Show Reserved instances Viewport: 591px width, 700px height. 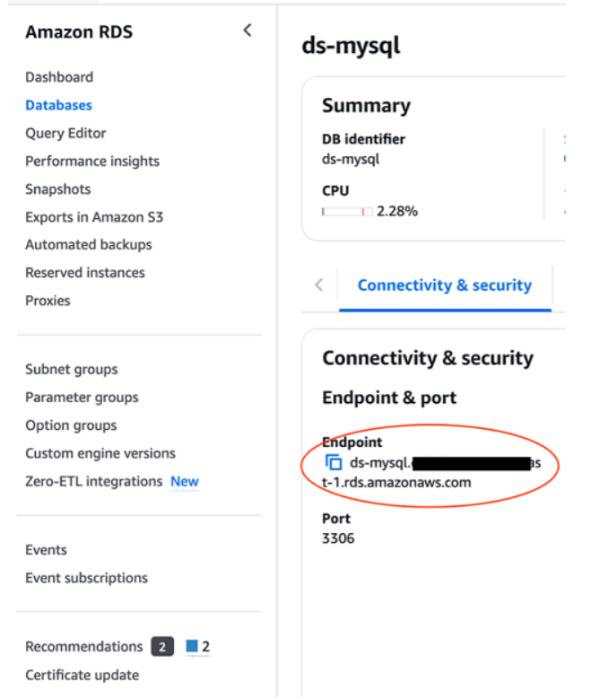pyautogui.click(x=85, y=273)
